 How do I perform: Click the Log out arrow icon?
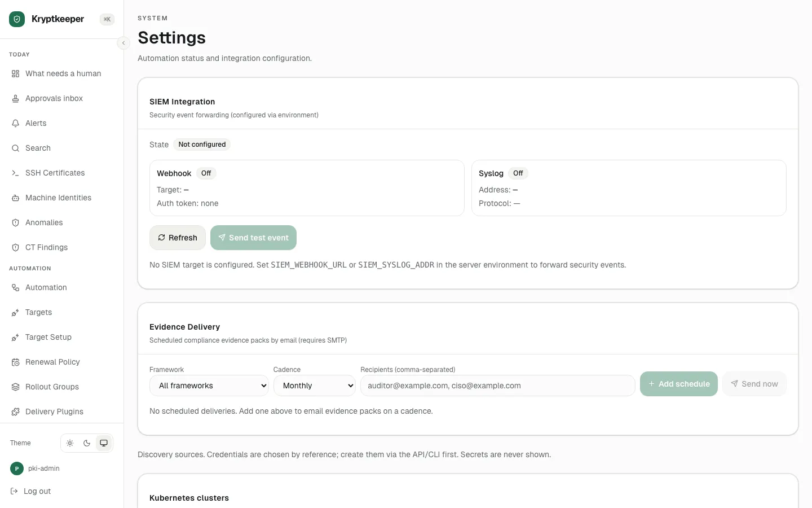[14, 492]
